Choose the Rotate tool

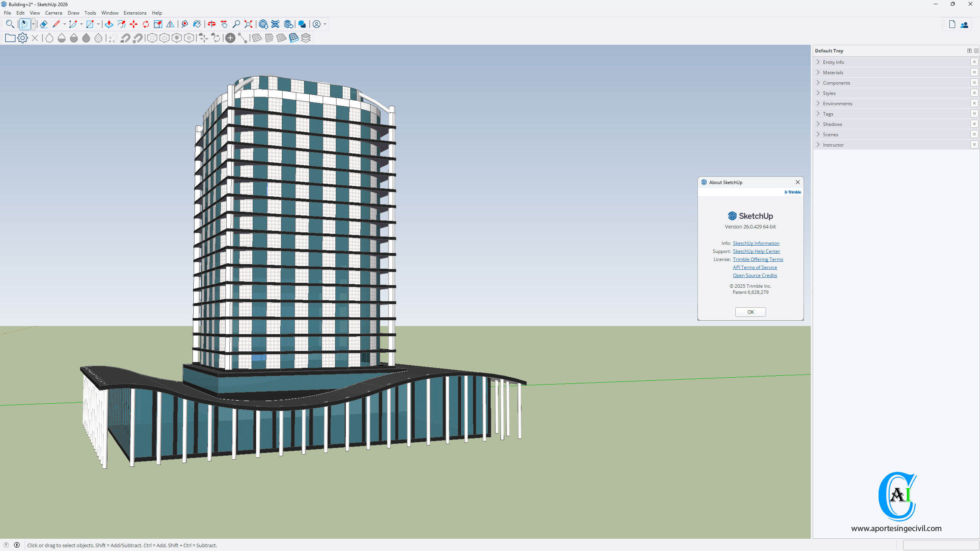pos(146,24)
